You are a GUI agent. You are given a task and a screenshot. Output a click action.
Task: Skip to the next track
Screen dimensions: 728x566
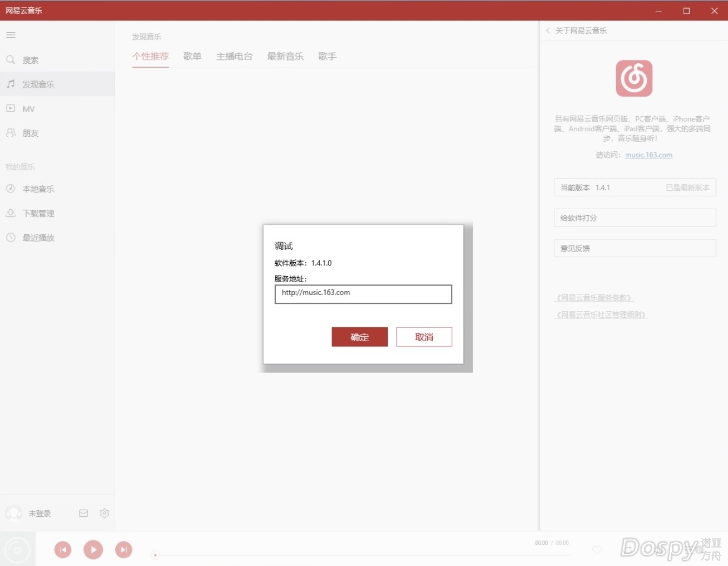tap(123, 550)
